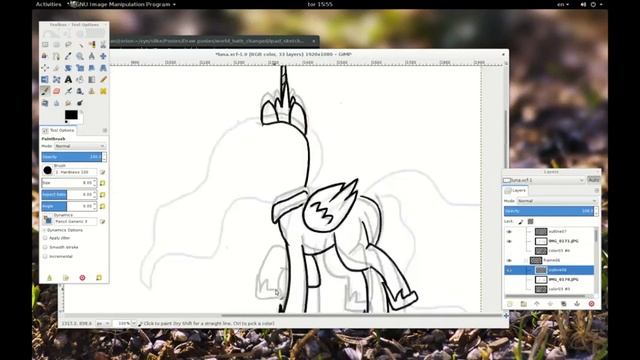Screen dimensions: 640x360
Task: Open Layers tab configuration menu
Action: [x=596, y=191]
